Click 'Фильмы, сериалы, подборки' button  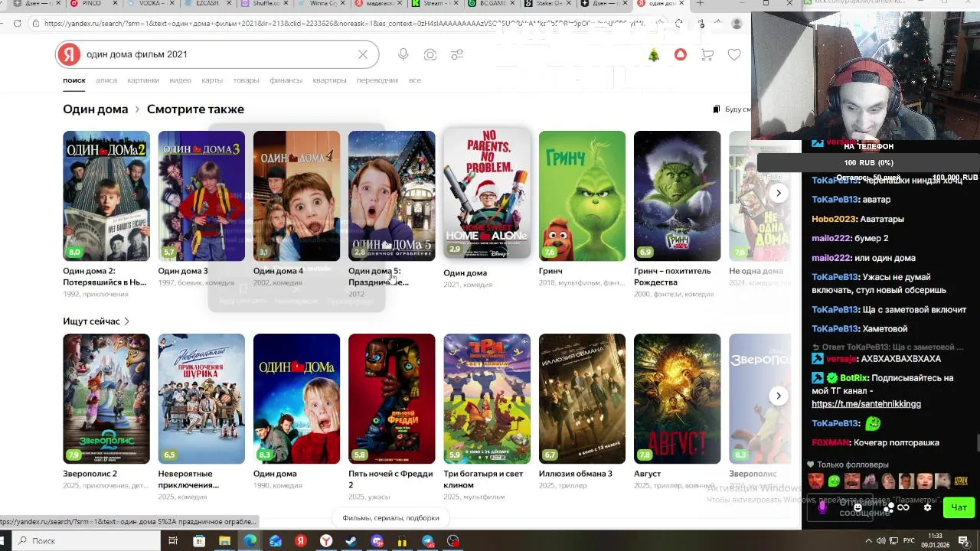391,518
